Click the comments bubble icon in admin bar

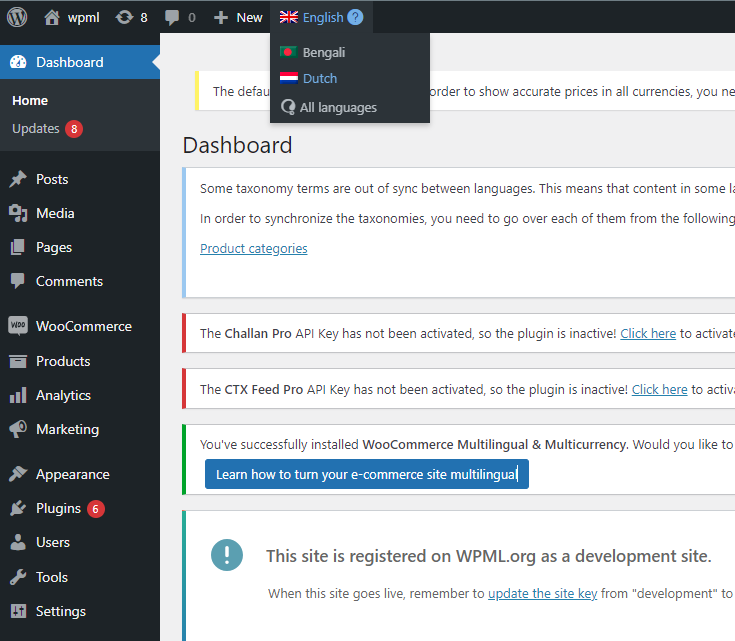172,17
